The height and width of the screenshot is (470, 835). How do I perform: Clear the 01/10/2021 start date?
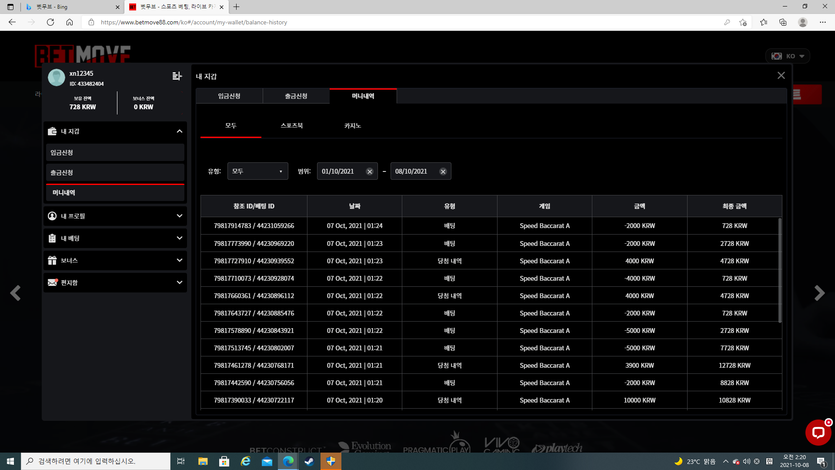click(370, 171)
